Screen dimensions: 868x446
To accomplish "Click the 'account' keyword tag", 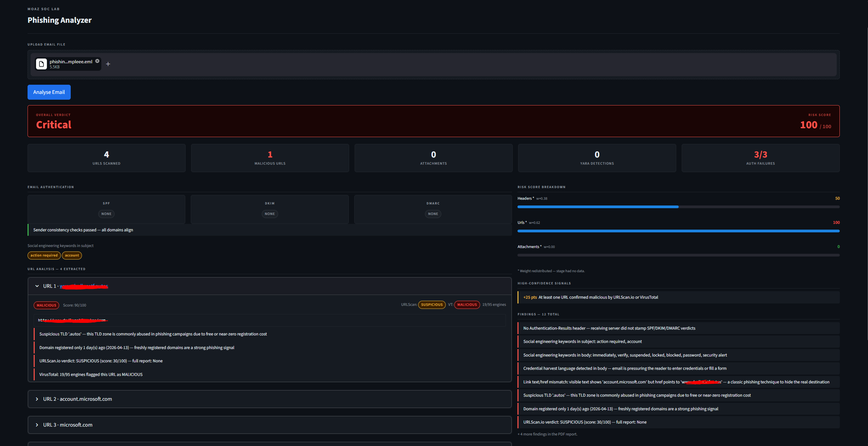I will pos(72,255).
